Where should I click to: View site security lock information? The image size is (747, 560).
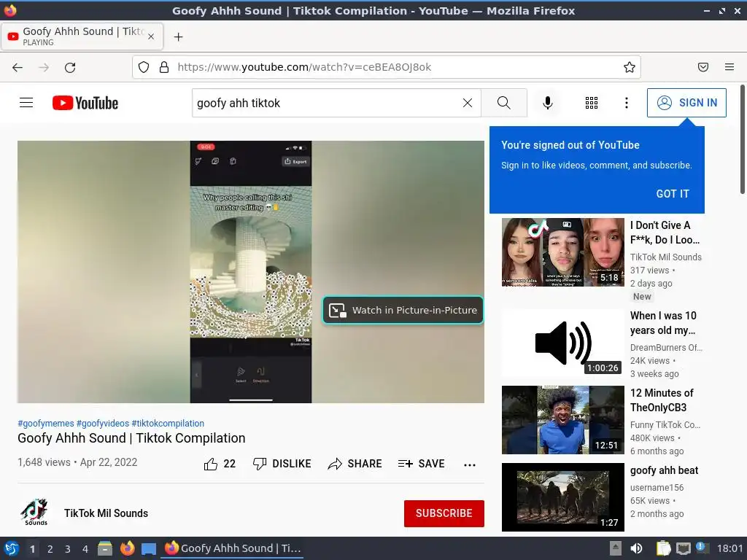(x=164, y=67)
